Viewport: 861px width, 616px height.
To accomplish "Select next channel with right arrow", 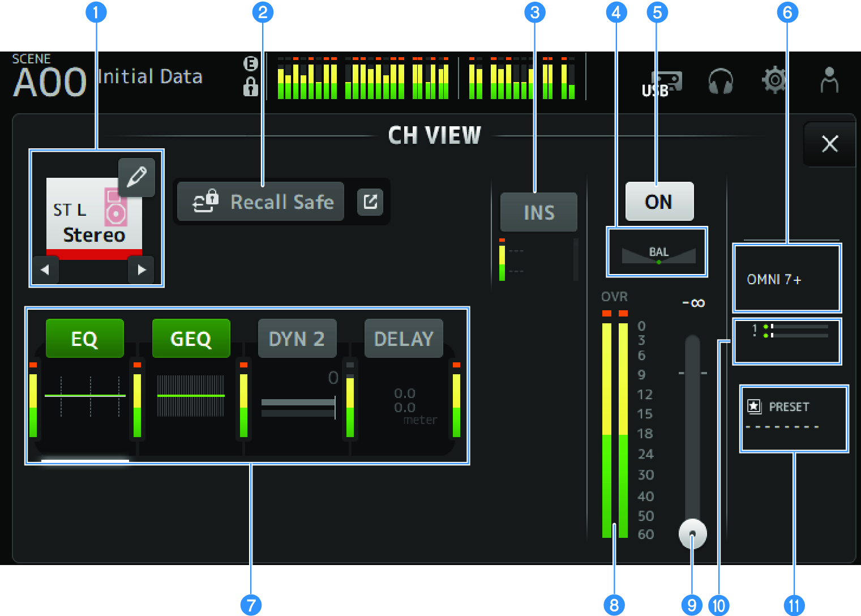I will tap(142, 270).
